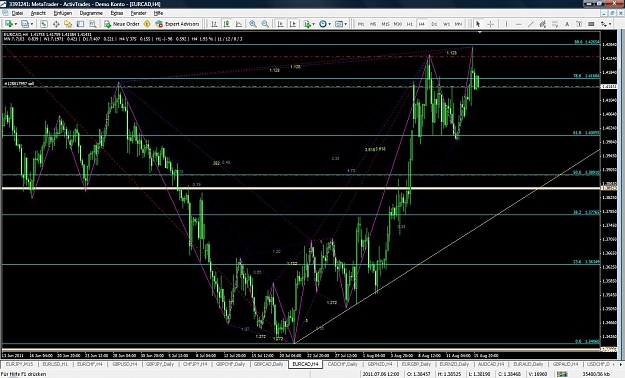
Task: Toggle chart shift icon
Action: click(x=293, y=24)
